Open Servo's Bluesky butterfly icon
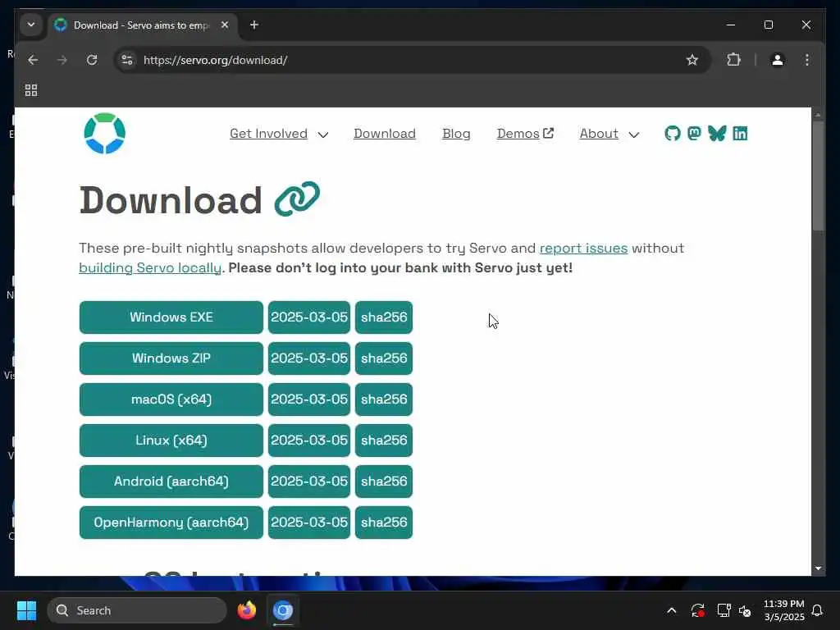The height and width of the screenshot is (630, 840). (x=717, y=134)
